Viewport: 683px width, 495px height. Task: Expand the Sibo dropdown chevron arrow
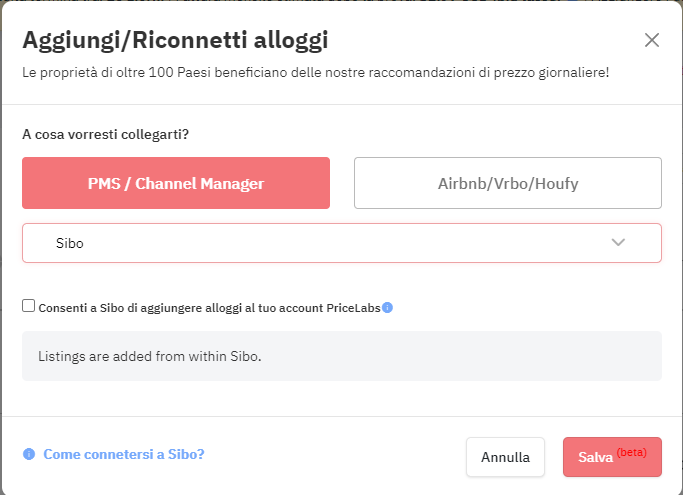[618, 242]
